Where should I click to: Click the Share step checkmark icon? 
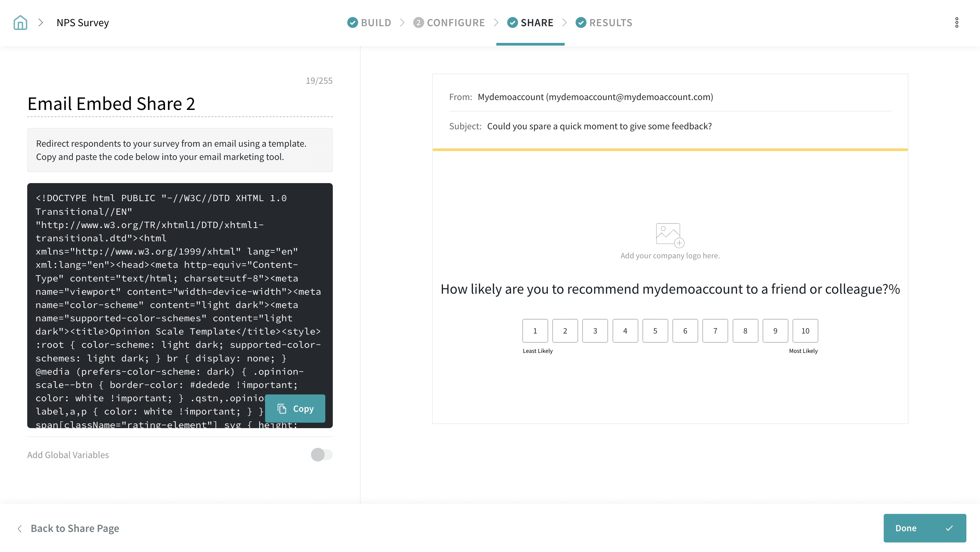click(512, 22)
